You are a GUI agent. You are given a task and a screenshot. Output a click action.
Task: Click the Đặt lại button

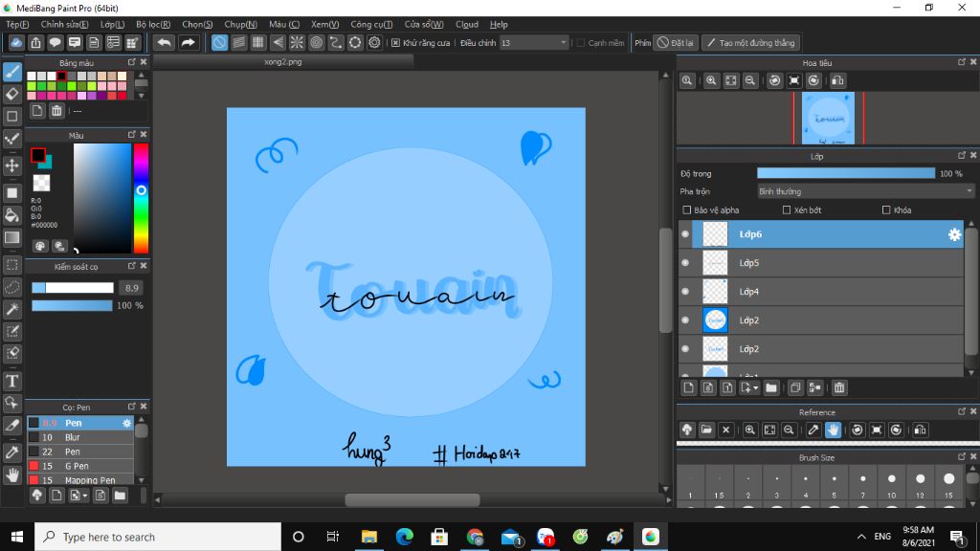[x=676, y=42]
